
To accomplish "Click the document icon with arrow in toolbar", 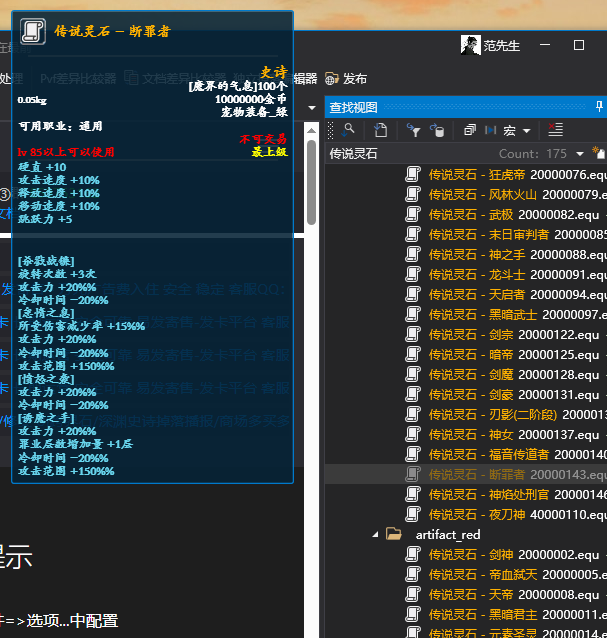I will [381, 130].
